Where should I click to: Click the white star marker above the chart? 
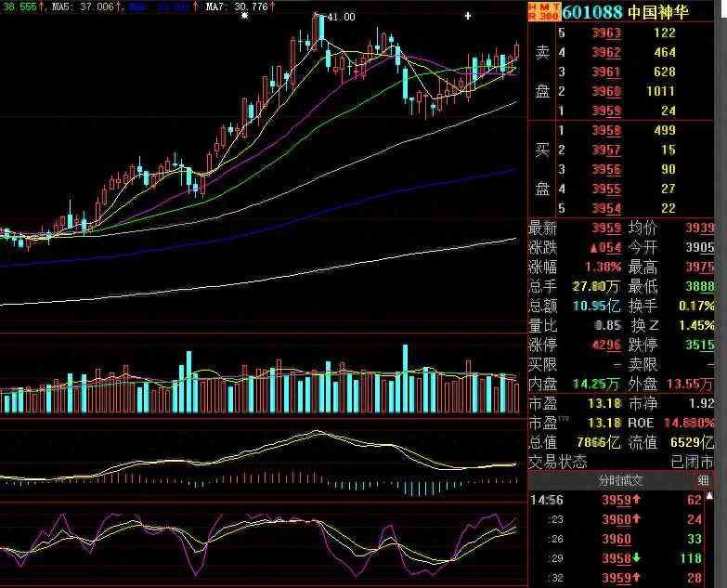point(245,17)
